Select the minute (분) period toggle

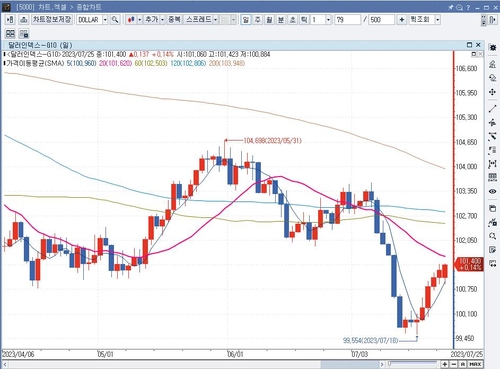pos(281,20)
